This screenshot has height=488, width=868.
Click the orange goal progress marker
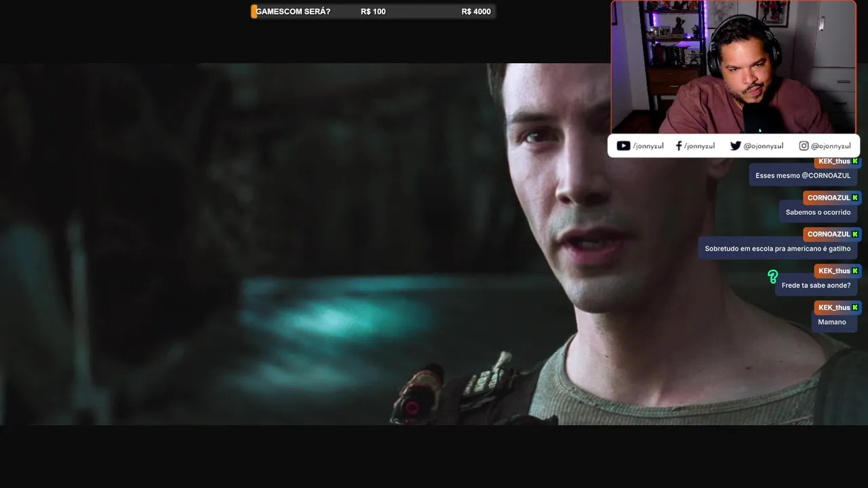pos(254,12)
